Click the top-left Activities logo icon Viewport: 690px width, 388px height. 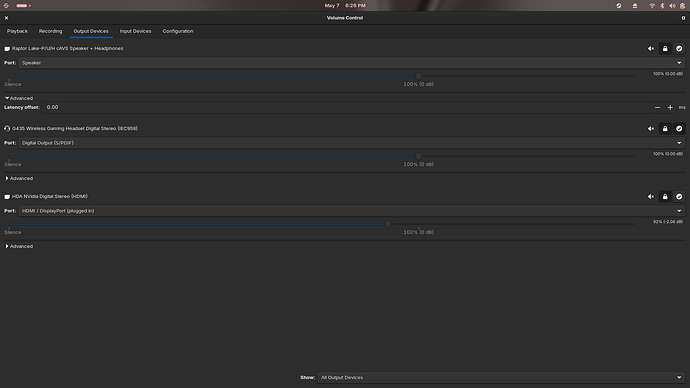coord(6,6)
